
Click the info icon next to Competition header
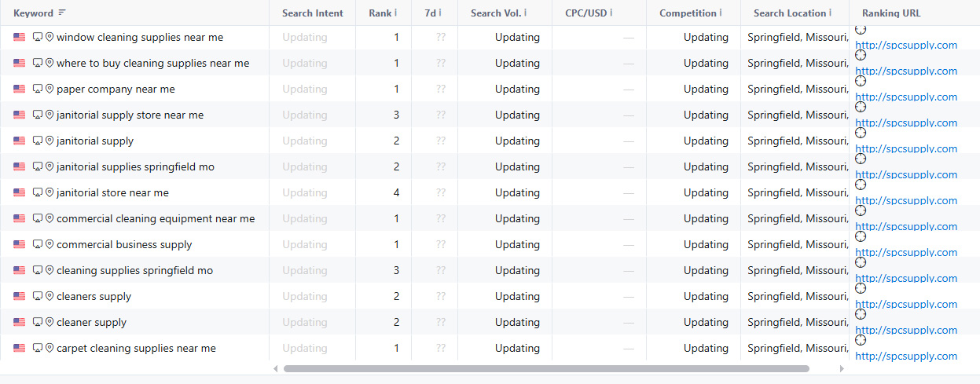(x=721, y=13)
